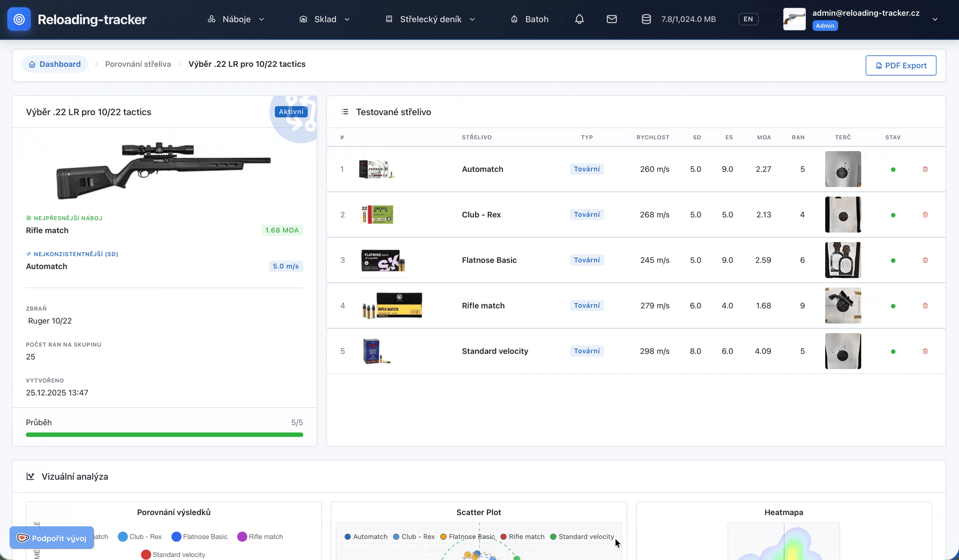Click the Podpořit vývoj button
Viewport: 959px width, 560px height.
click(52, 538)
